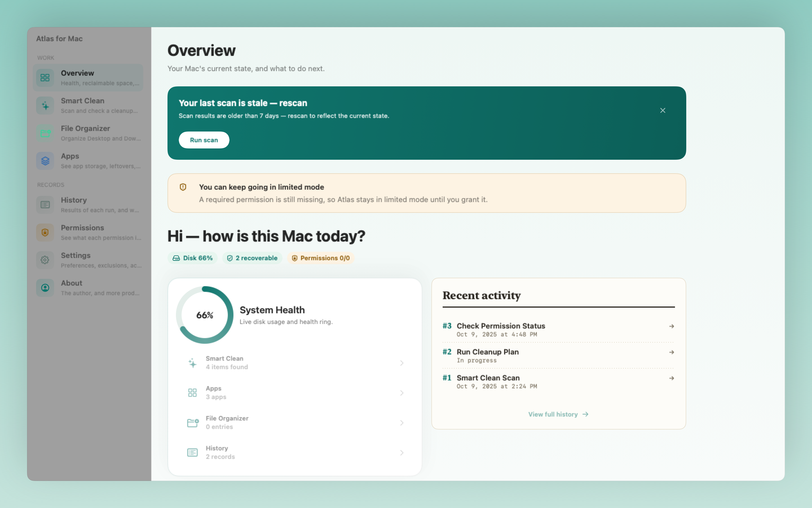Click the Run scan button
Screen dimensions: 812x508
pos(204,140)
